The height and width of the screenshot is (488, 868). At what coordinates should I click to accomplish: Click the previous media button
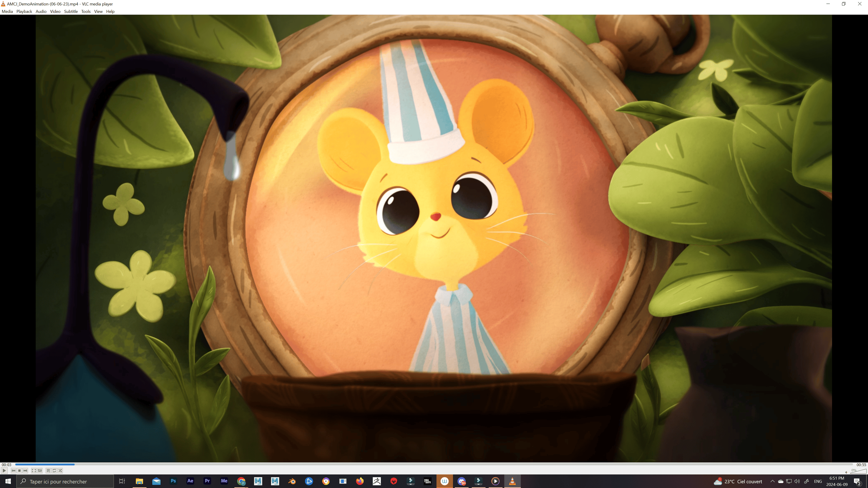click(x=13, y=470)
